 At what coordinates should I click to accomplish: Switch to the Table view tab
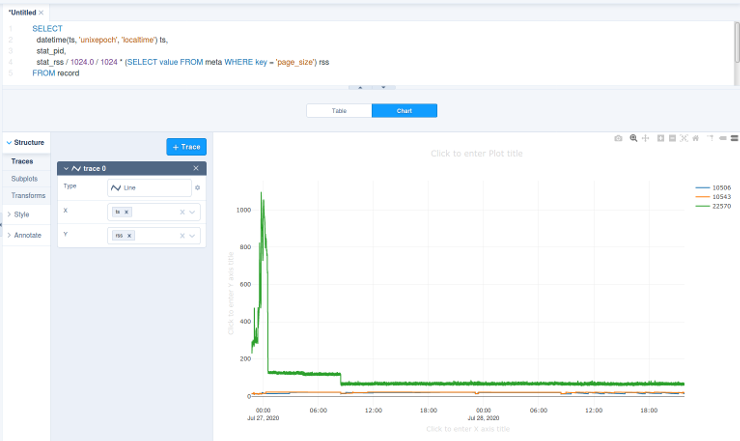click(x=339, y=111)
